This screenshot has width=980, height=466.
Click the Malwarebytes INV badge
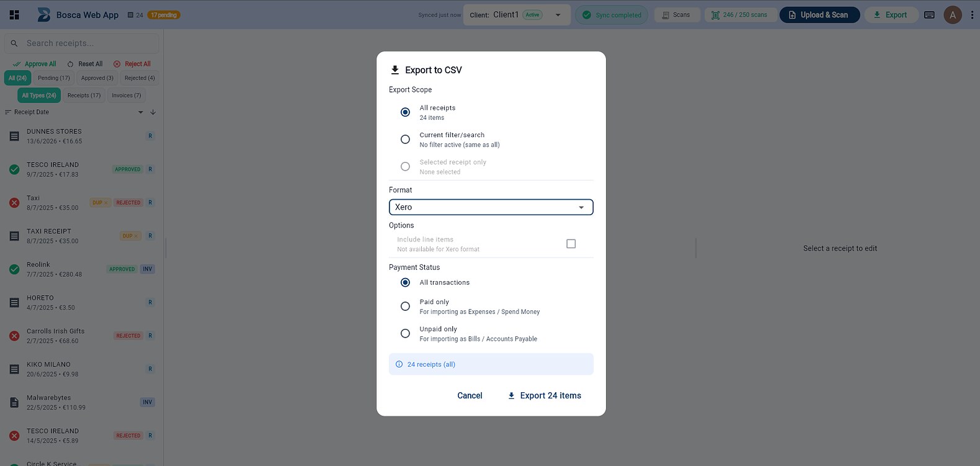point(148,402)
